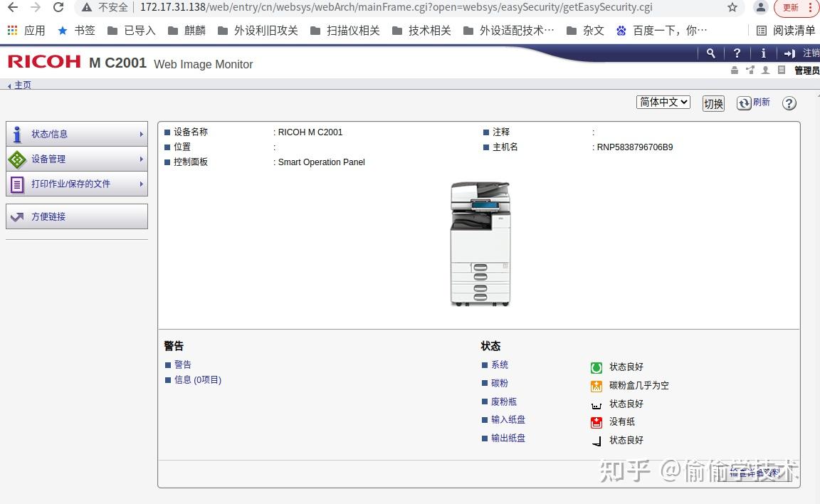Click the RICOH printer image

pyautogui.click(x=480, y=243)
